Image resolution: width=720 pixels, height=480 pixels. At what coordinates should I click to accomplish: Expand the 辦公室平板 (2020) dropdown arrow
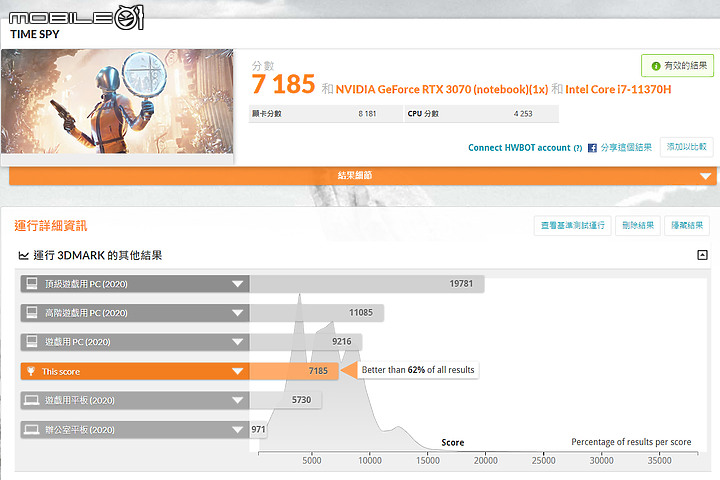(237, 429)
